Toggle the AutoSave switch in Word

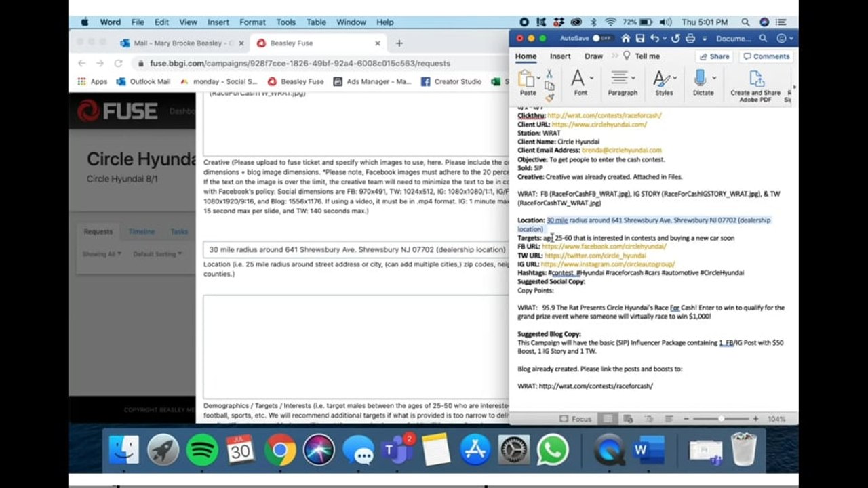click(x=602, y=39)
